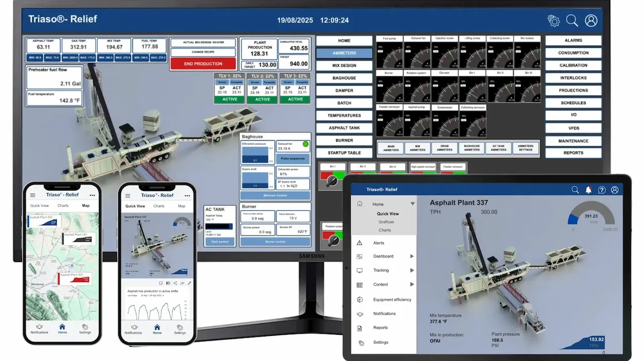
Task: Click the Content icon in tablet sidebar
Action: tap(360, 285)
